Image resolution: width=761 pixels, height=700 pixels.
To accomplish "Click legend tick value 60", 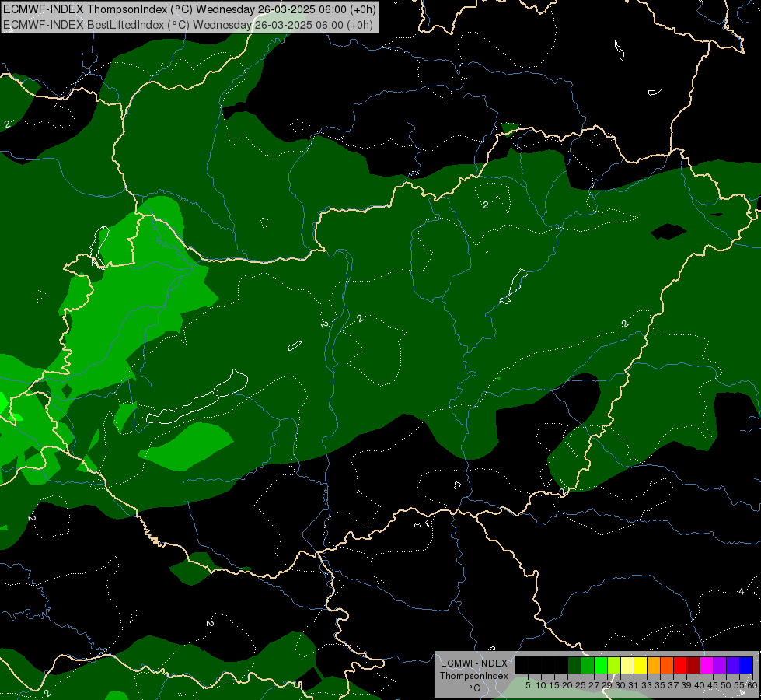I will click(x=752, y=685).
